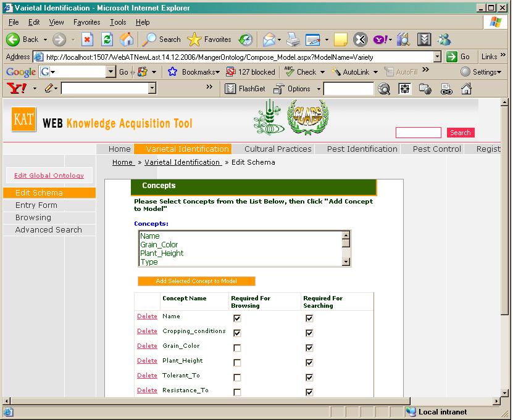
Task: Click the browser Back arrow icon
Action: pyautogui.click(x=14, y=39)
